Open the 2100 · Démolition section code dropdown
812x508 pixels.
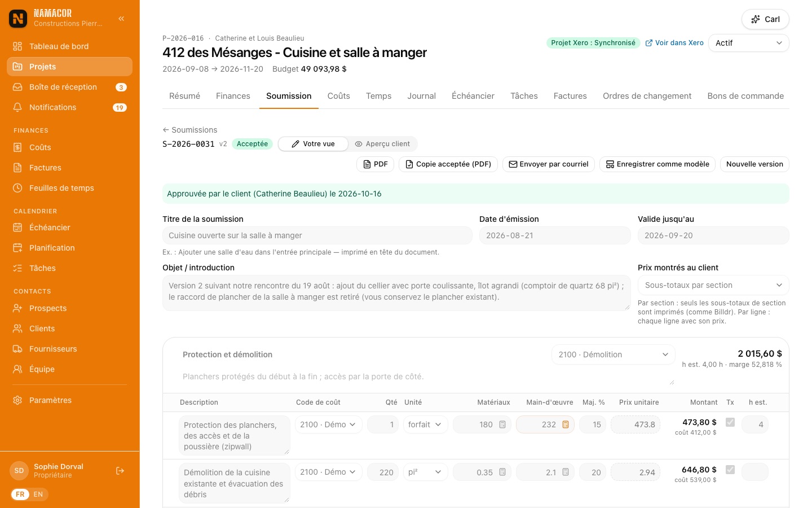pyautogui.click(x=613, y=354)
